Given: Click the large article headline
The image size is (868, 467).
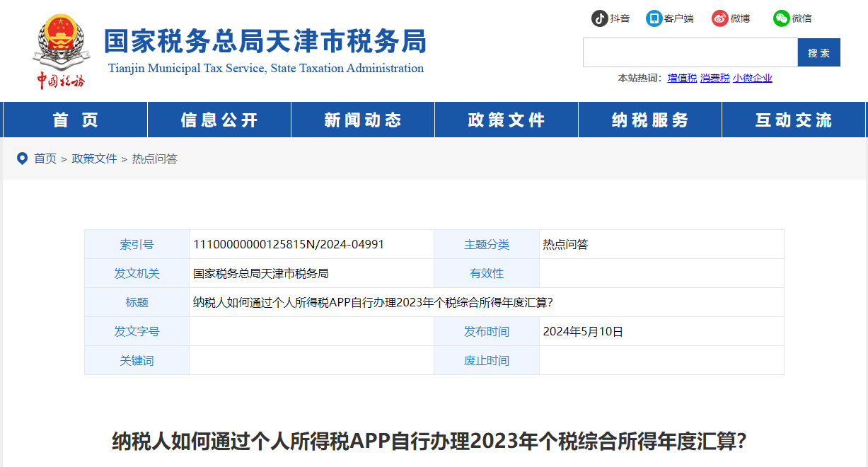Looking at the screenshot, I should coord(429,441).
